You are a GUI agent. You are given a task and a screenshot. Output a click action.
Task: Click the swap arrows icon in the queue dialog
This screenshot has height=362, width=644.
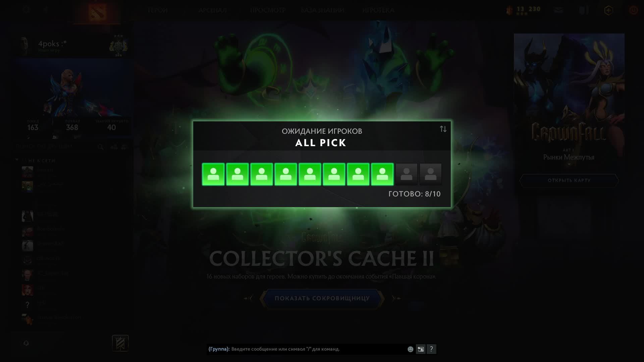click(x=443, y=129)
